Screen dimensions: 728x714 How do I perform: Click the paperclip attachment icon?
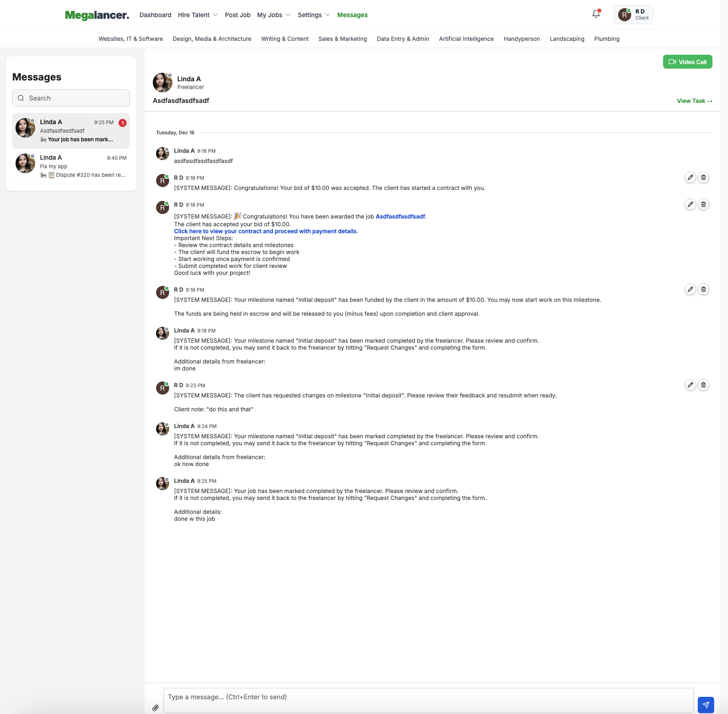[x=156, y=708]
